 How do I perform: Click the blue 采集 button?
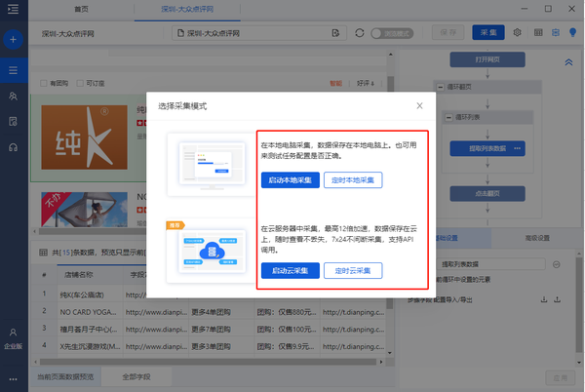488,32
